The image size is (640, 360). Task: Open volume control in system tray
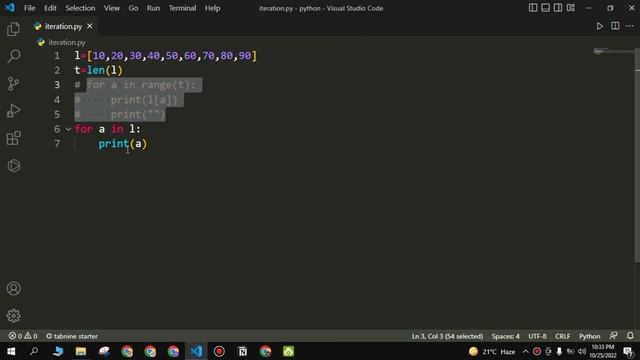tap(582, 351)
